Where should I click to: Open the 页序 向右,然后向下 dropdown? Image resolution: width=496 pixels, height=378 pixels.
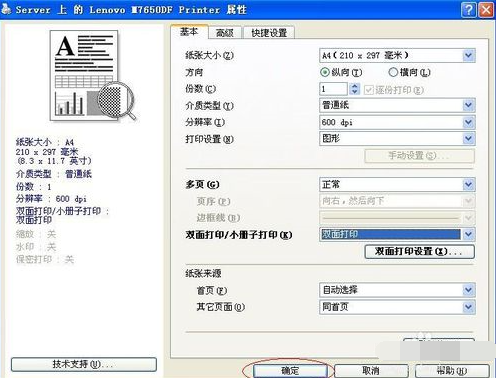pos(397,201)
